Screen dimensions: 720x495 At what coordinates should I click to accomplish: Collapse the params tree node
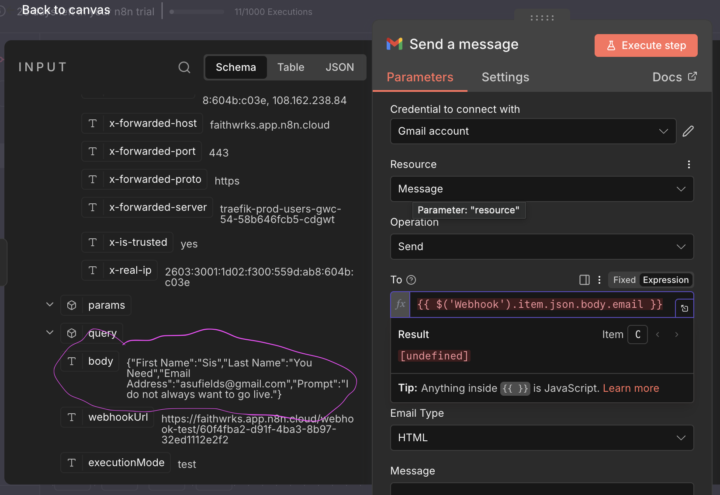tap(49, 305)
